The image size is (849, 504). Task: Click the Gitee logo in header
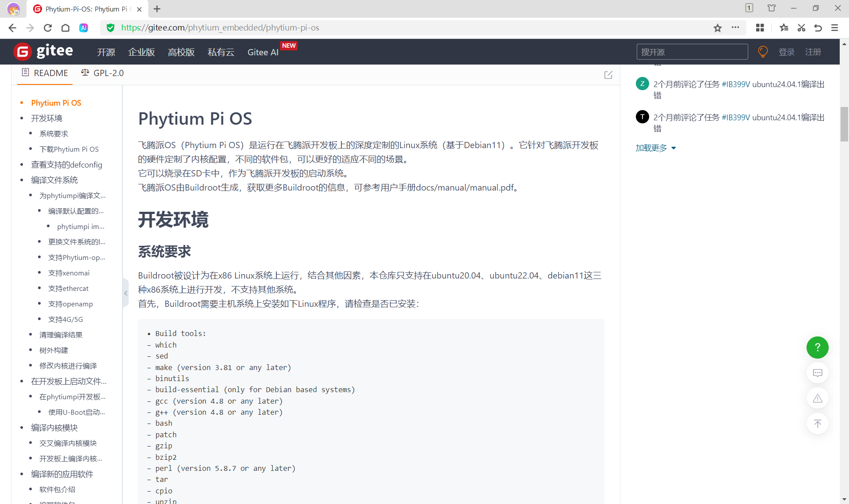tap(43, 52)
